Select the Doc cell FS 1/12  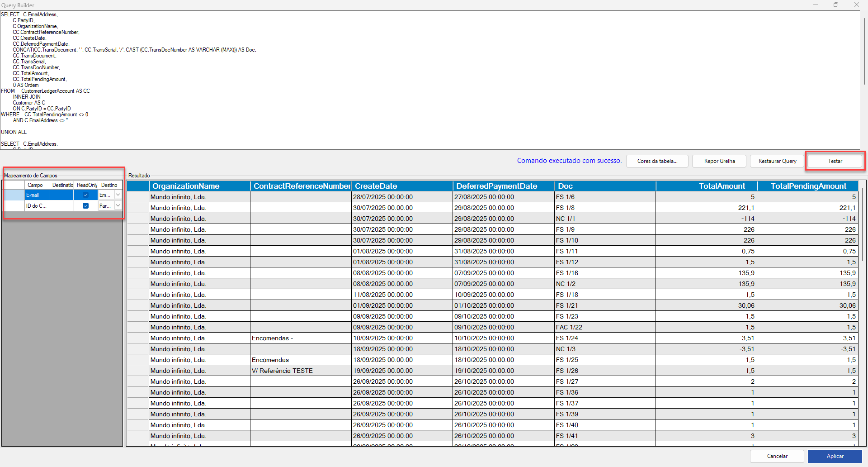click(605, 262)
